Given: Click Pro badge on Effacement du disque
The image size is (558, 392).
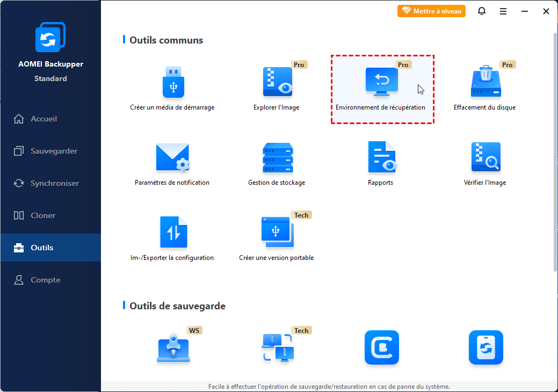Looking at the screenshot, I should [507, 65].
